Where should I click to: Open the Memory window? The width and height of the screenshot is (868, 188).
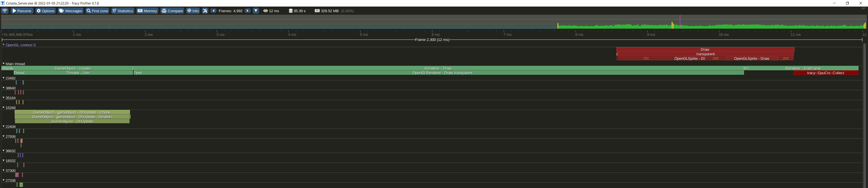pyautogui.click(x=147, y=11)
